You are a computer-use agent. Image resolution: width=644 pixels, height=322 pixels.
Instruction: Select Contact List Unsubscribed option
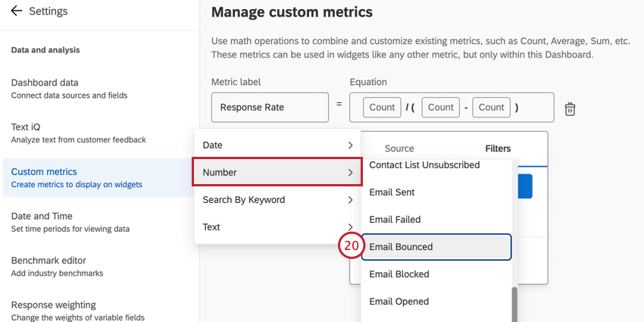436,165
